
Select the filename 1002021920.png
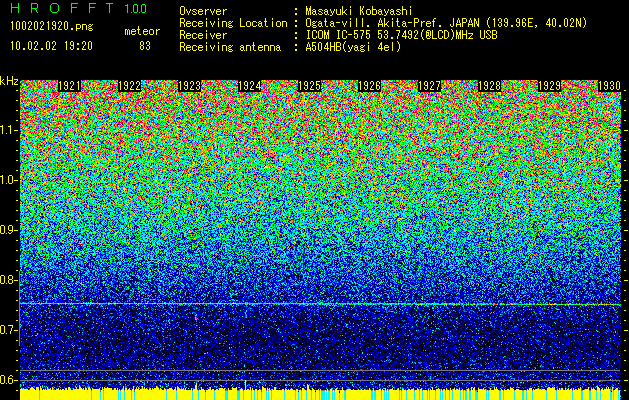point(52,27)
